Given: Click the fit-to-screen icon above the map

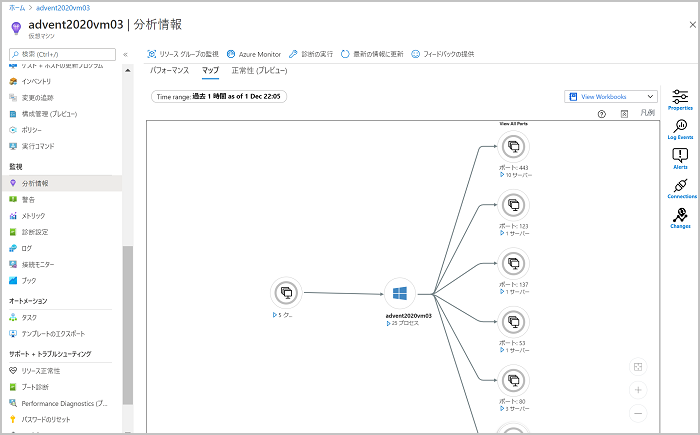Looking at the screenshot, I should 624,114.
